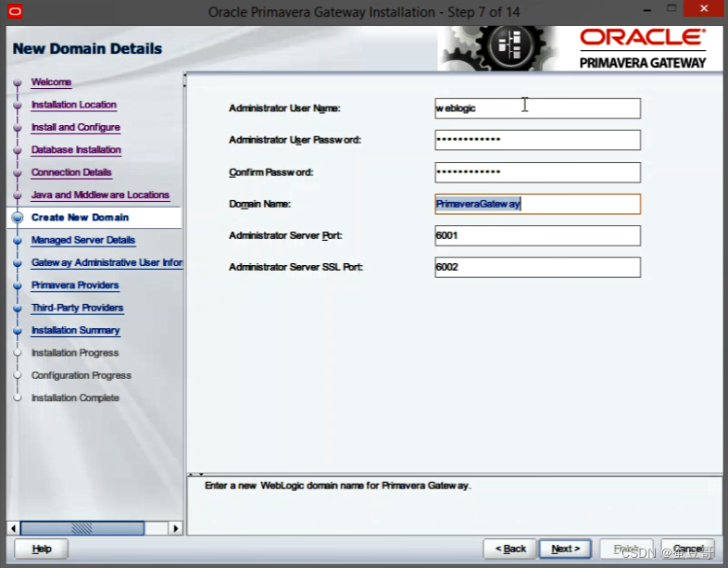Click the Finish button

pos(626,549)
